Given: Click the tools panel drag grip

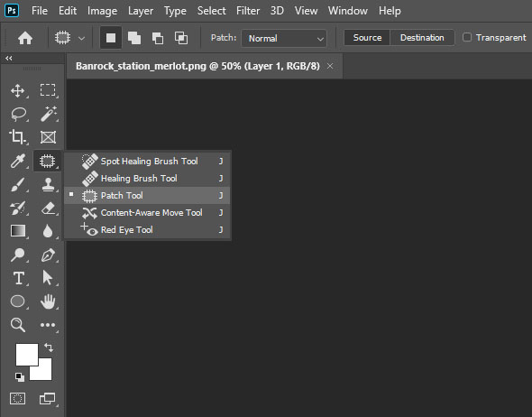Looking at the screenshot, I should click(32, 69).
